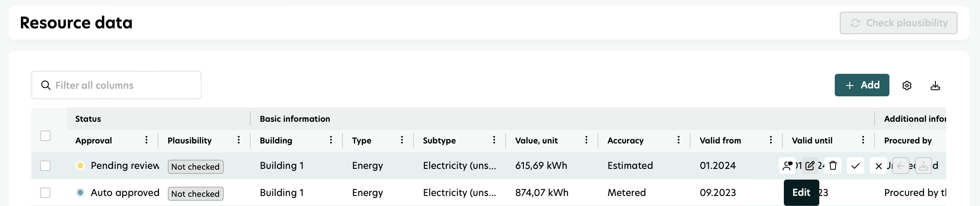
Task: Click the search magnifier icon
Action: (x=45, y=85)
